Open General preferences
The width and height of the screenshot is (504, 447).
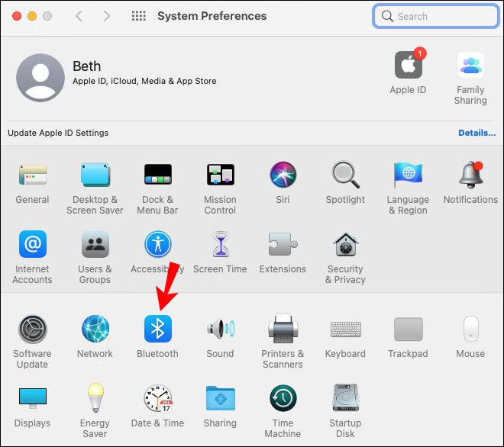pyautogui.click(x=33, y=175)
